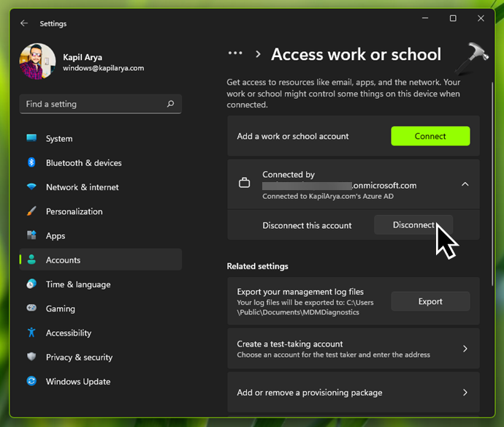Open Time & language settings
Viewport: 504px width, 427px height.
[101, 284]
